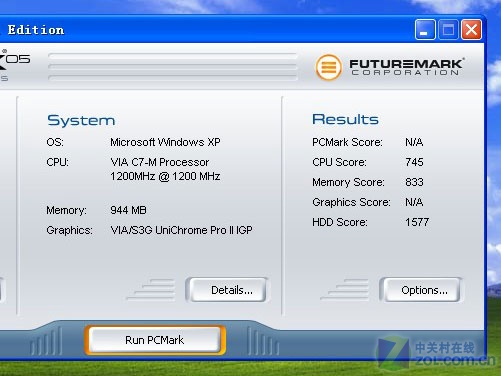Click the 'Memory Score:' label
This screenshot has width=501, height=376.
[x=348, y=182]
